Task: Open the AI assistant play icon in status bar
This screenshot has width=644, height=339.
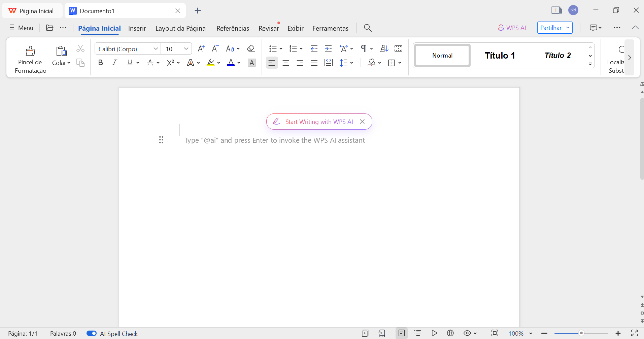Action: click(x=434, y=333)
